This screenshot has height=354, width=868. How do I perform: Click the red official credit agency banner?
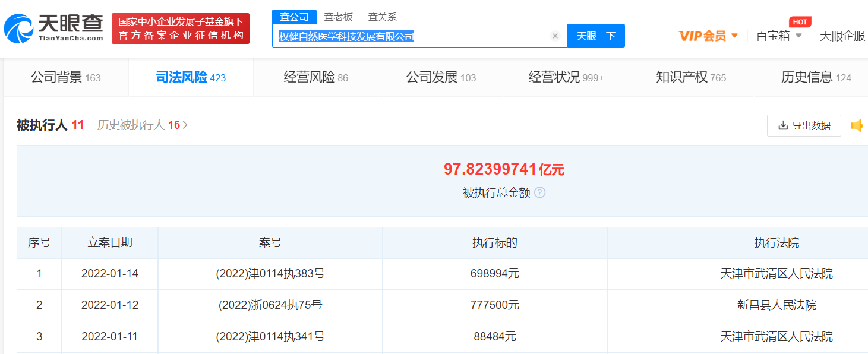(181, 29)
